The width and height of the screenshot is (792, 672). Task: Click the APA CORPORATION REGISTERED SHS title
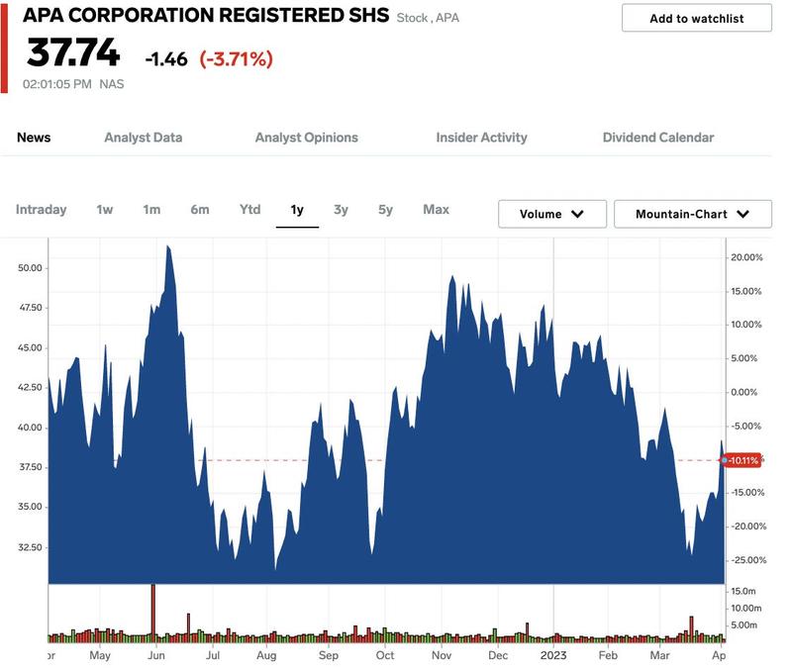coord(206,15)
